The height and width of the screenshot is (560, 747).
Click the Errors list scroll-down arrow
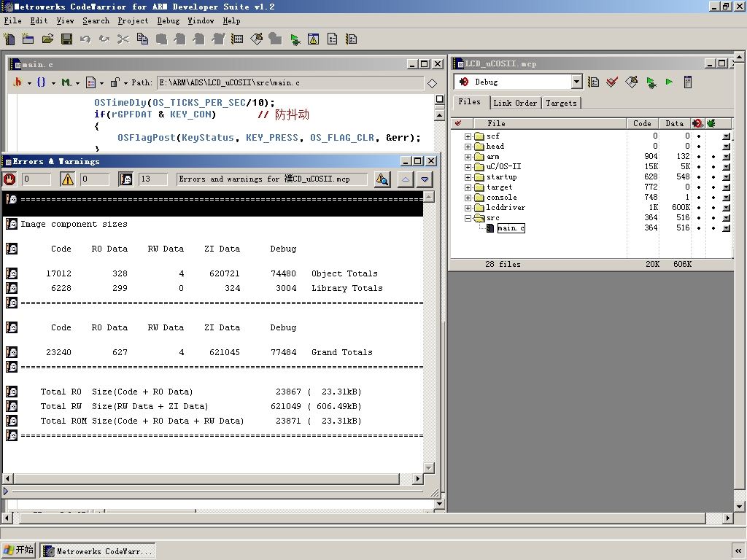429,467
